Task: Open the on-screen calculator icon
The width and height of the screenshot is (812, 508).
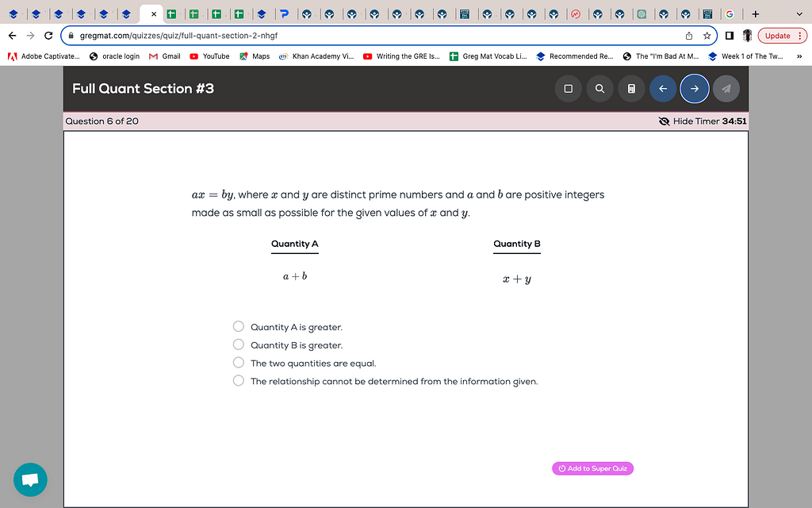Action: (x=631, y=89)
